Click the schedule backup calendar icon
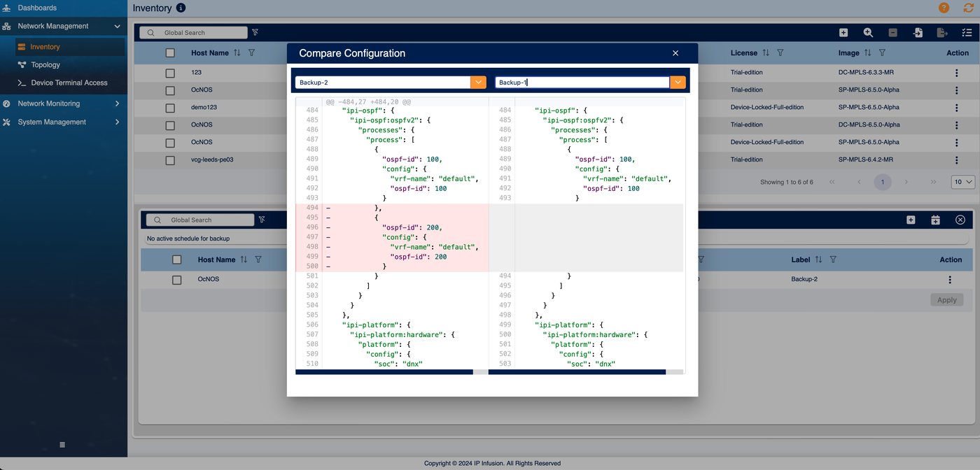Image resolution: width=980 pixels, height=470 pixels. pos(935,220)
